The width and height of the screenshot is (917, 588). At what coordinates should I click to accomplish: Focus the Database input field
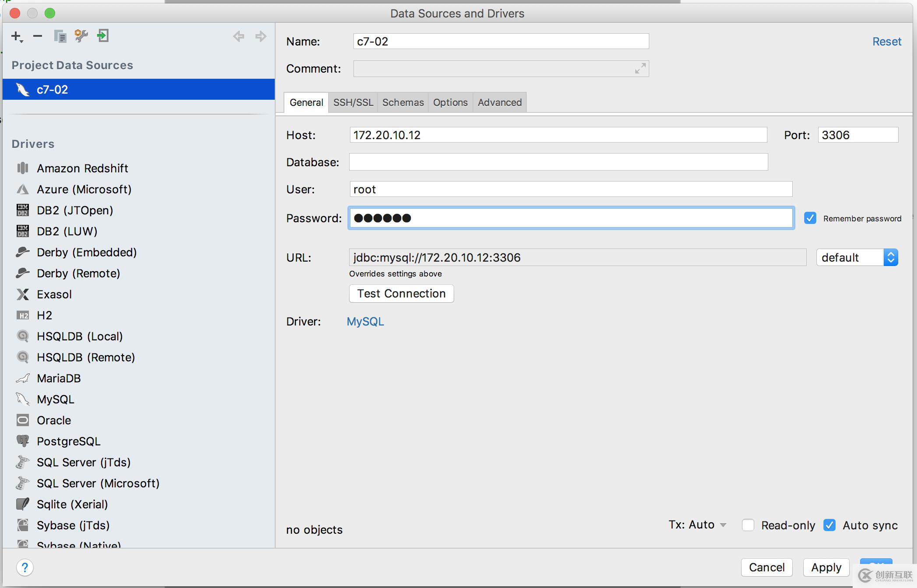pyautogui.click(x=558, y=162)
